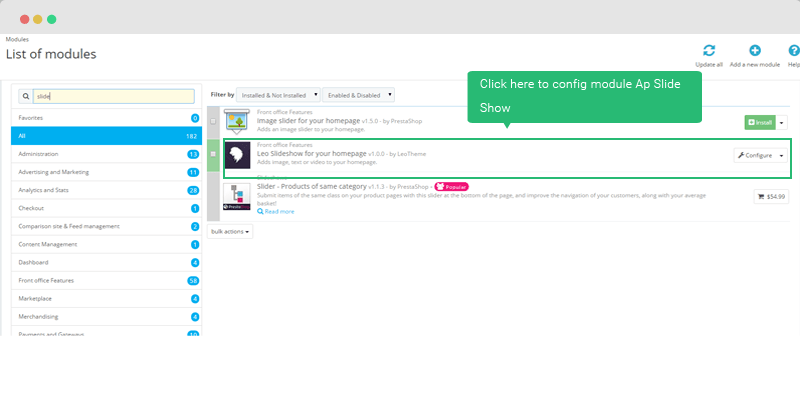Click the search magnifier icon beside the module search field
The height and width of the screenshot is (420, 800).
(x=26, y=96)
